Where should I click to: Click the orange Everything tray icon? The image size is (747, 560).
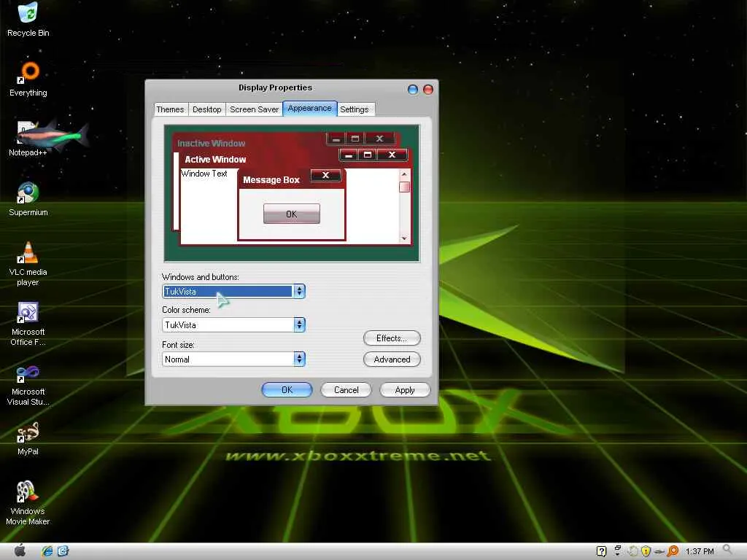pos(673,551)
